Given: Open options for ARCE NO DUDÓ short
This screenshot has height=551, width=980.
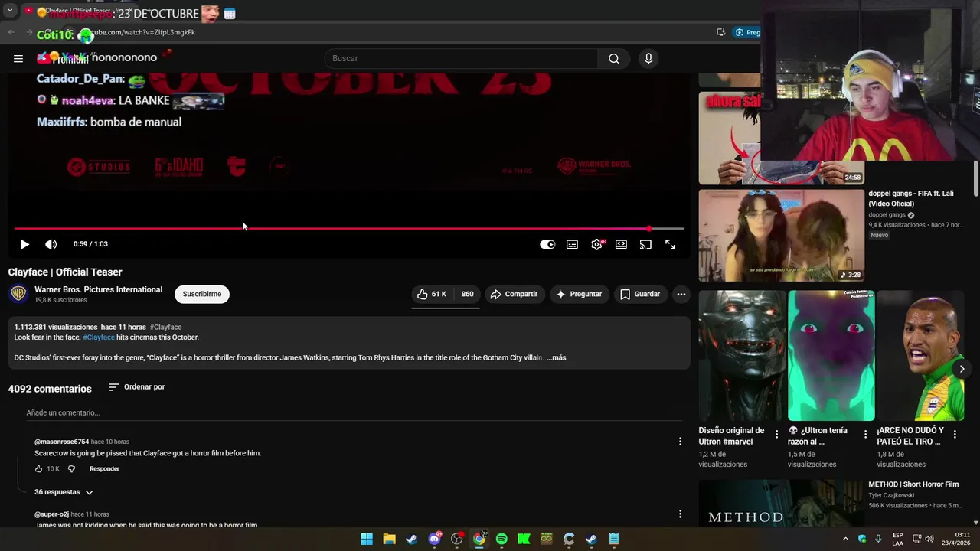Looking at the screenshot, I should coord(955,434).
